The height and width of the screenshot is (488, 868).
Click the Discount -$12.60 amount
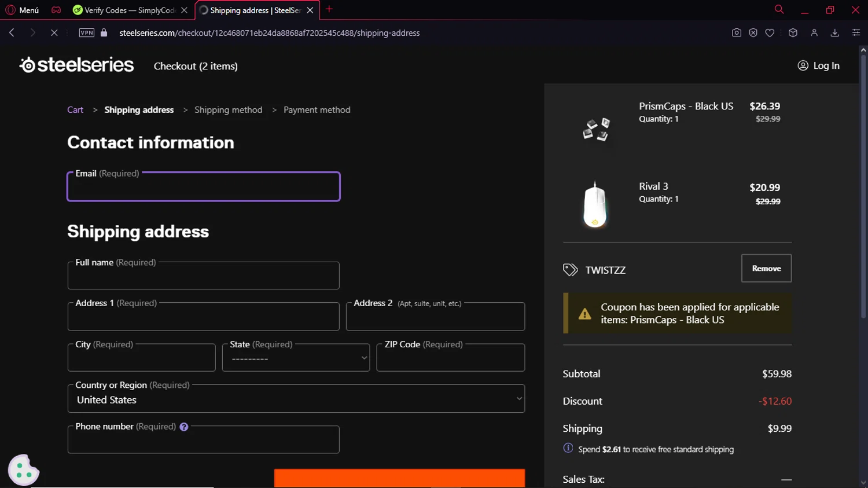pos(775,401)
